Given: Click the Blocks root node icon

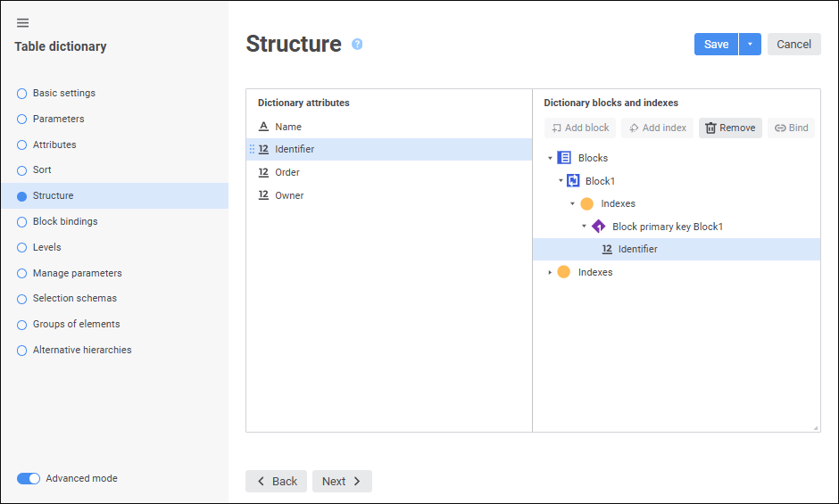Looking at the screenshot, I should coord(564,158).
